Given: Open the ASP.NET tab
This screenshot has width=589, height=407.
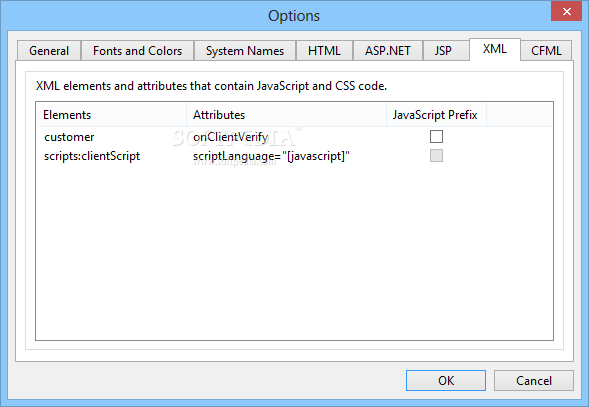Looking at the screenshot, I should (388, 51).
